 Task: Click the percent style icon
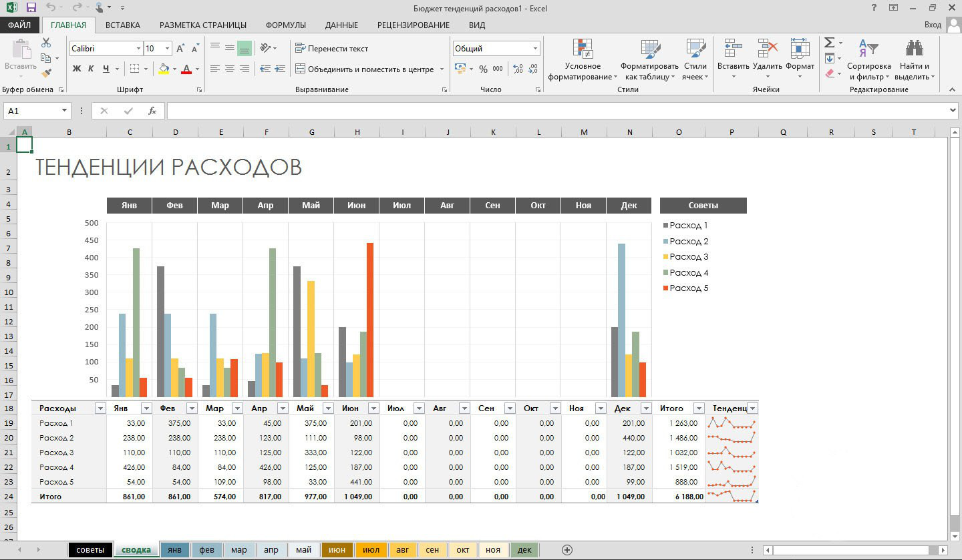click(483, 69)
